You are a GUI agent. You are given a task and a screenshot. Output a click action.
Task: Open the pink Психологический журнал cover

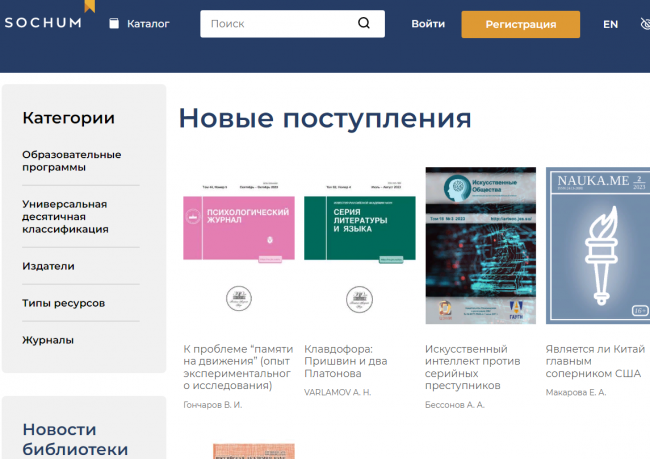point(238,245)
